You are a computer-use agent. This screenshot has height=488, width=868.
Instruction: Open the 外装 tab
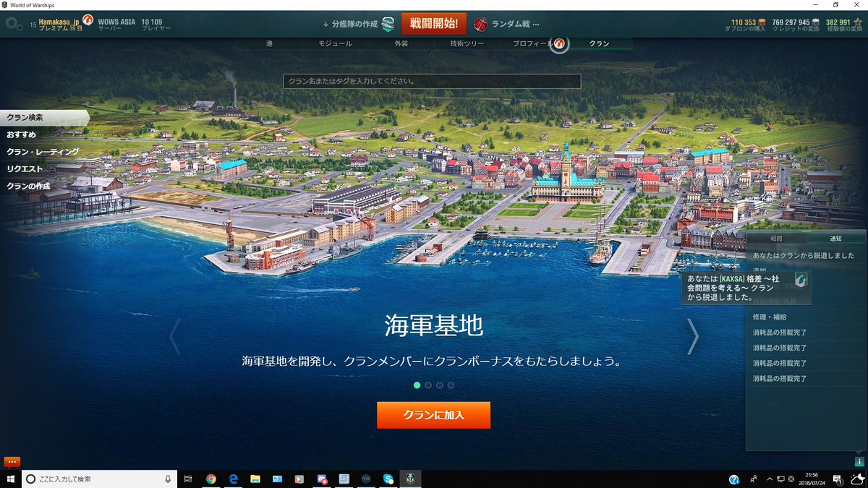tap(401, 43)
